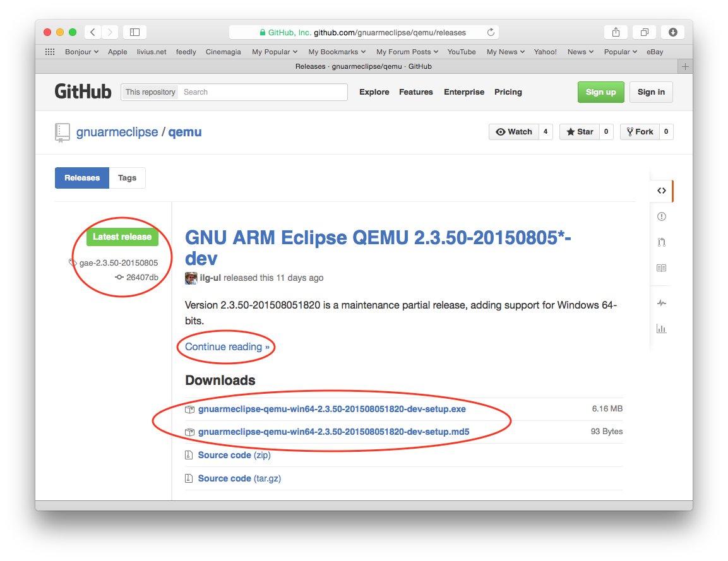The width and height of the screenshot is (728, 561).
Task: Open the gnuarmeclipse owner link
Action: (117, 133)
